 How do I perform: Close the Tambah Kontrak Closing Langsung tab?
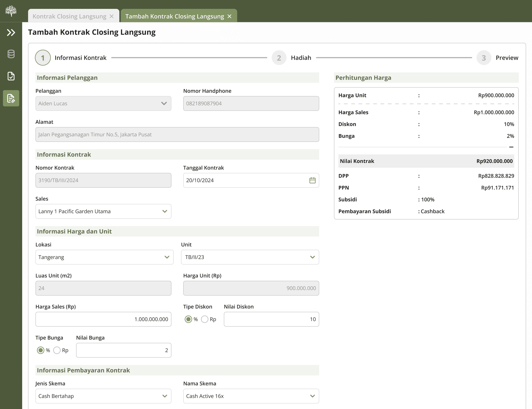tap(229, 16)
